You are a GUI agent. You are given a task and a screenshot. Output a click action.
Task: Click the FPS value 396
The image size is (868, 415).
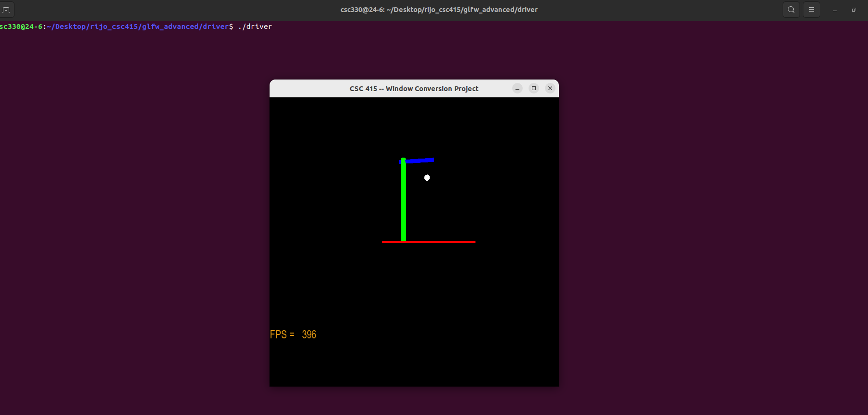(309, 335)
